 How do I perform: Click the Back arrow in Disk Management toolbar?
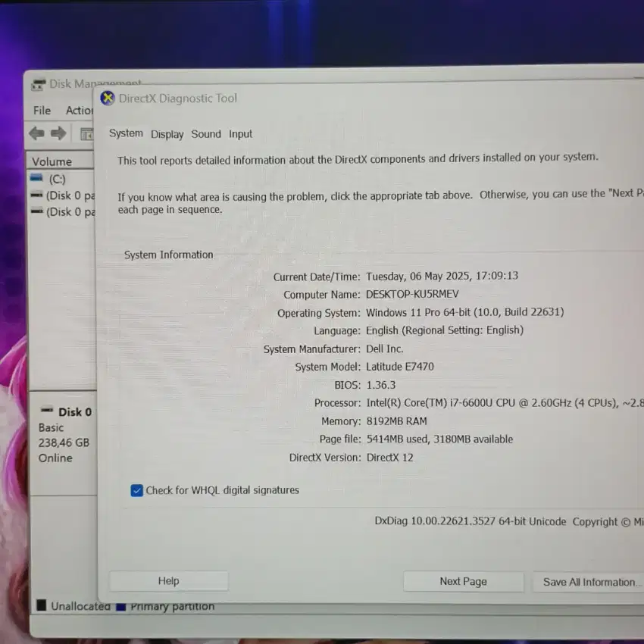pyautogui.click(x=37, y=133)
